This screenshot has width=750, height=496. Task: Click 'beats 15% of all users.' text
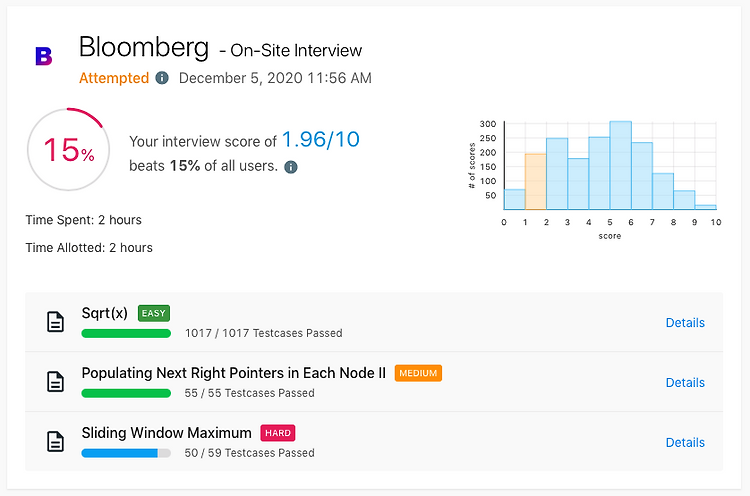(x=203, y=165)
